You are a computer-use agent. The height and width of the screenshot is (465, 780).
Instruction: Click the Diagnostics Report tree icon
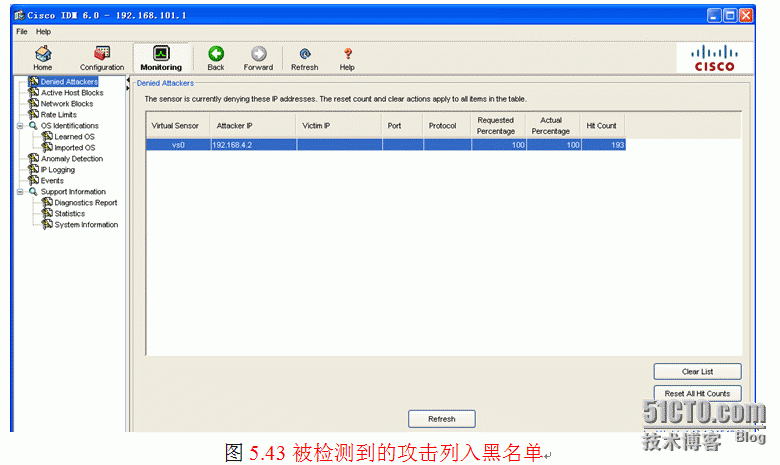coord(47,202)
